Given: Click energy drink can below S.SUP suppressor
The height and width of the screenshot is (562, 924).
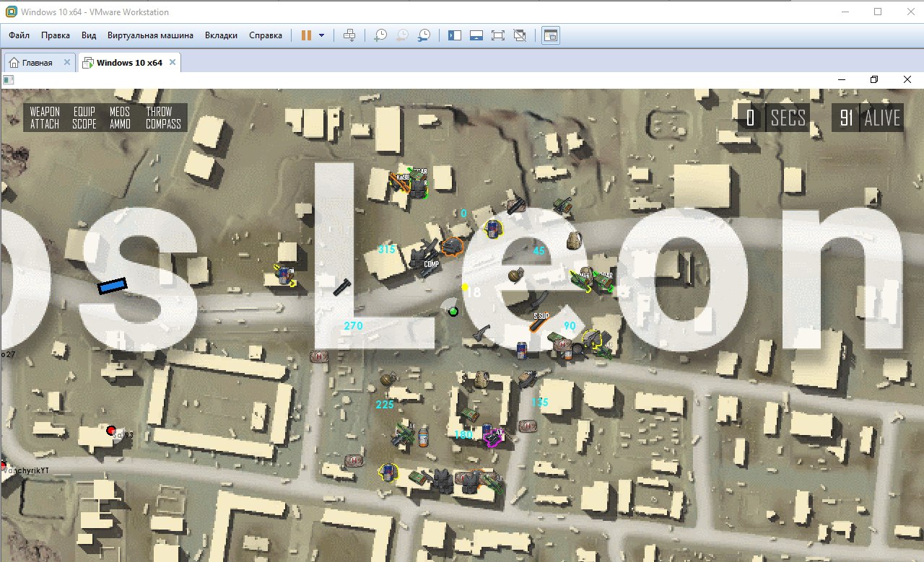Looking at the screenshot, I should (522, 350).
